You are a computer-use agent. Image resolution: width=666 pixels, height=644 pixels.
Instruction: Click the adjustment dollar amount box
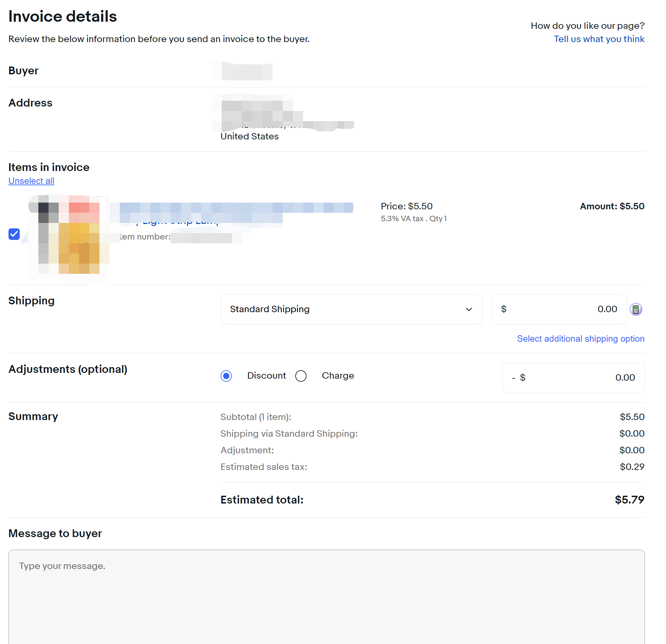click(573, 378)
